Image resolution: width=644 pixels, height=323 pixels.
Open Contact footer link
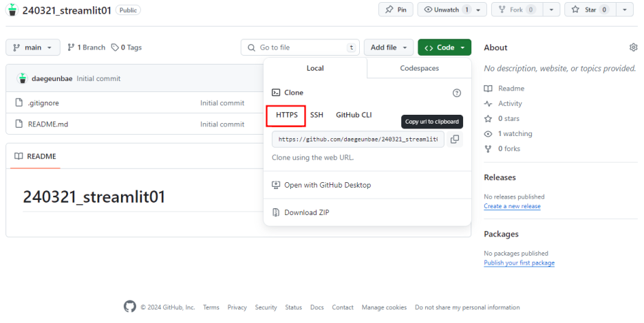pyautogui.click(x=343, y=307)
